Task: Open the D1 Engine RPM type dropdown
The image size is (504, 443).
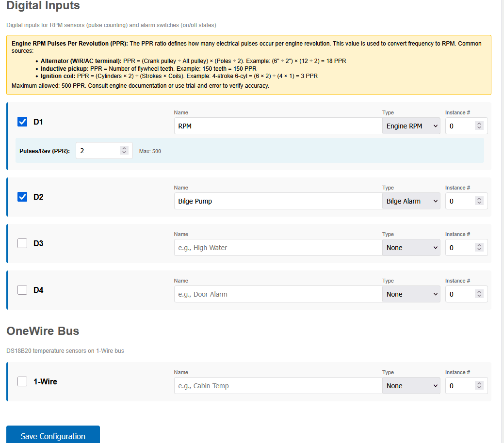Action: point(411,126)
